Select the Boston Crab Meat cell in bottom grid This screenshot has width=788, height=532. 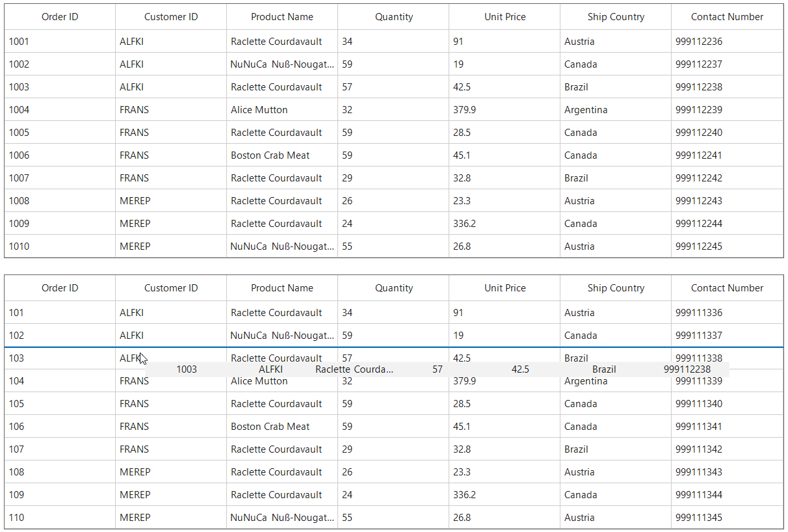[271, 427]
